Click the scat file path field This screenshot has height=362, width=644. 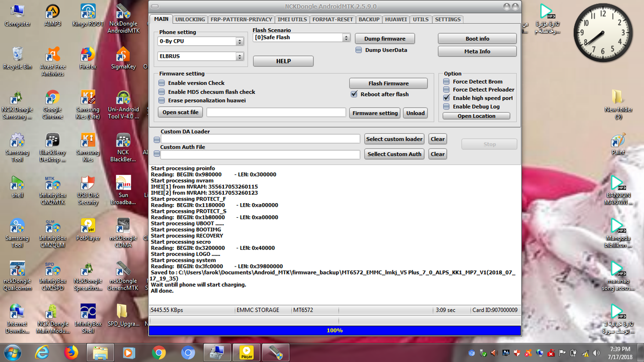[x=276, y=112]
